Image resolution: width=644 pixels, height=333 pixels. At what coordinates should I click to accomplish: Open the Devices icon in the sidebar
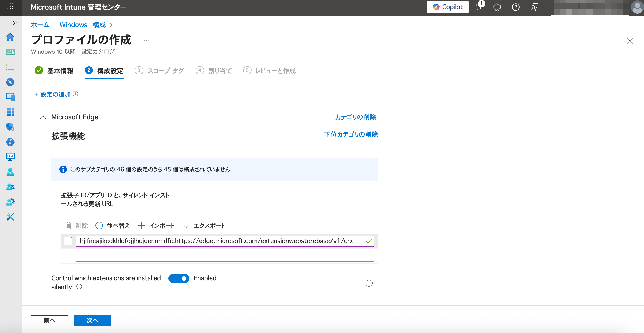[x=10, y=97]
